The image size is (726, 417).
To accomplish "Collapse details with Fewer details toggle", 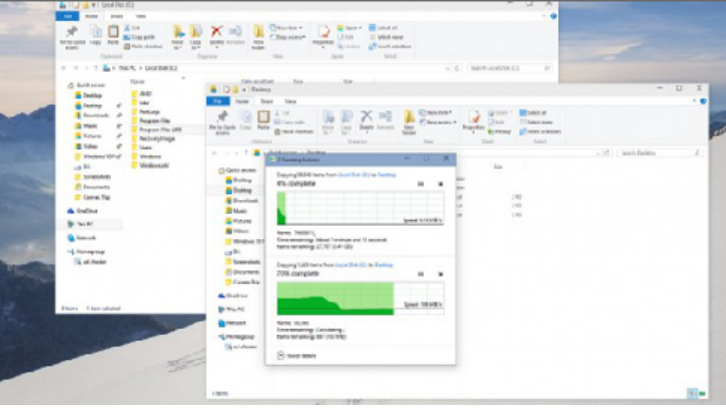I will pos(294,355).
